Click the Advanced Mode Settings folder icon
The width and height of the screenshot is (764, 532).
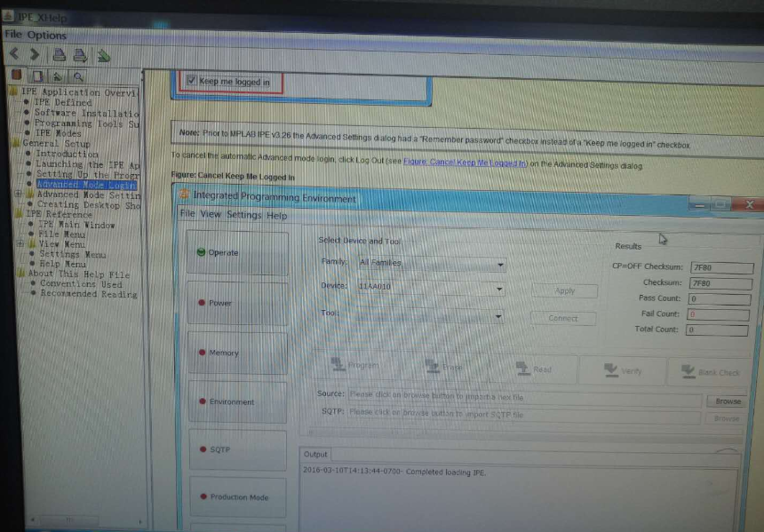click(30, 194)
